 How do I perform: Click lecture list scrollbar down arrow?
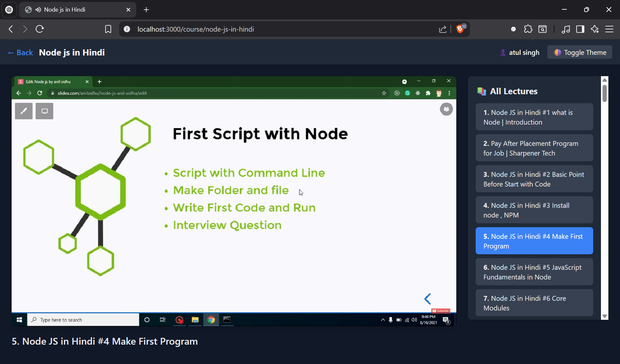[605, 316]
